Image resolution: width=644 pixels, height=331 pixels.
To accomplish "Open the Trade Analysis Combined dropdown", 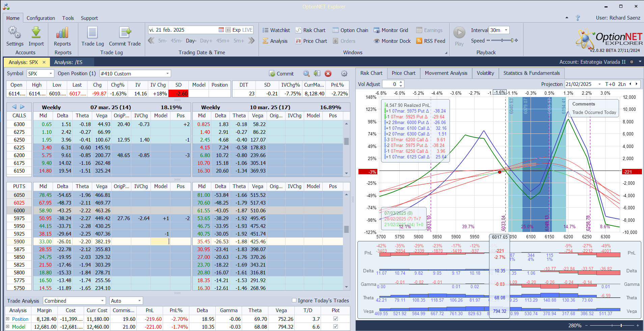I will [x=103, y=301].
